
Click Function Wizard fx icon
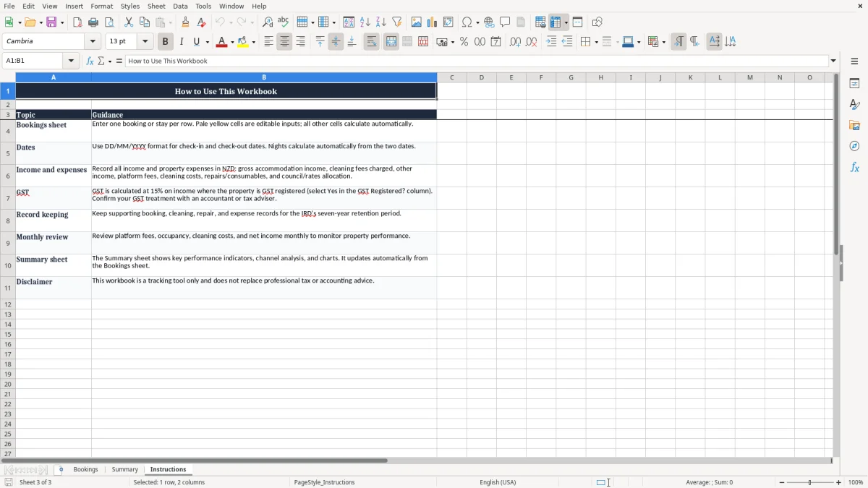click(90, 61)
